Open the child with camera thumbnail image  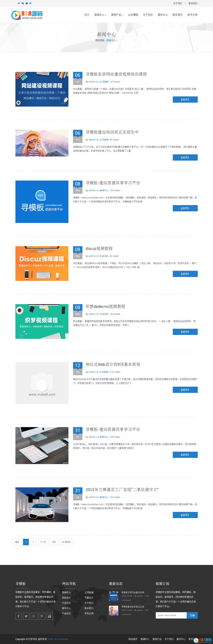(42, 143)
